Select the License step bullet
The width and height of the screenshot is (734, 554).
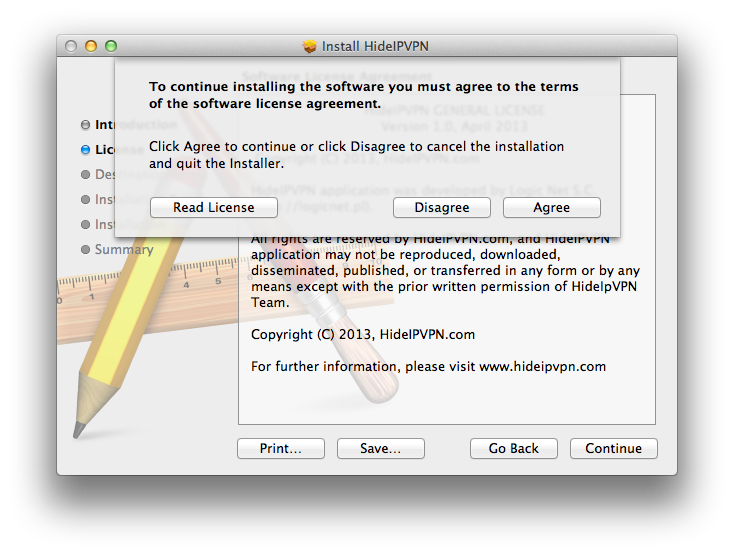point(85,149)
